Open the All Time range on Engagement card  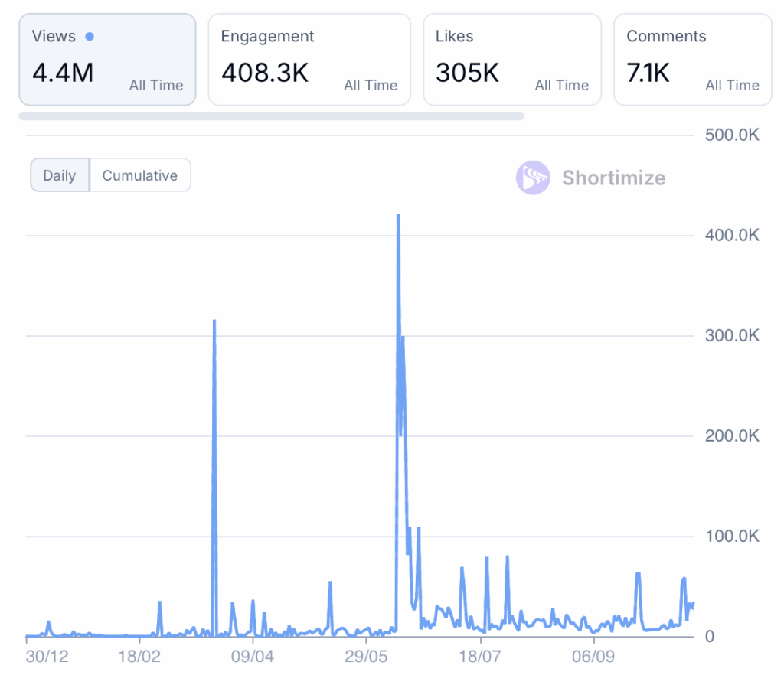[x=371, y=86]
